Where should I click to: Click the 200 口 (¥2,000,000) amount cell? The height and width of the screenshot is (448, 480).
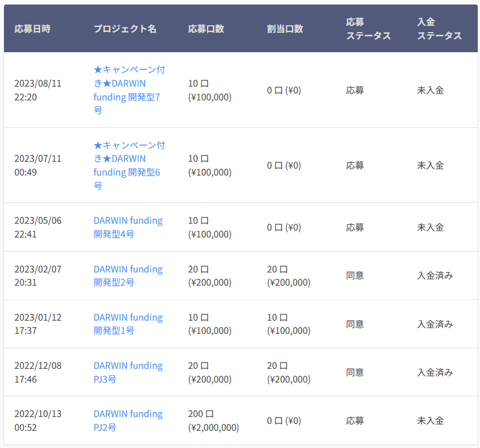[213, 420]
